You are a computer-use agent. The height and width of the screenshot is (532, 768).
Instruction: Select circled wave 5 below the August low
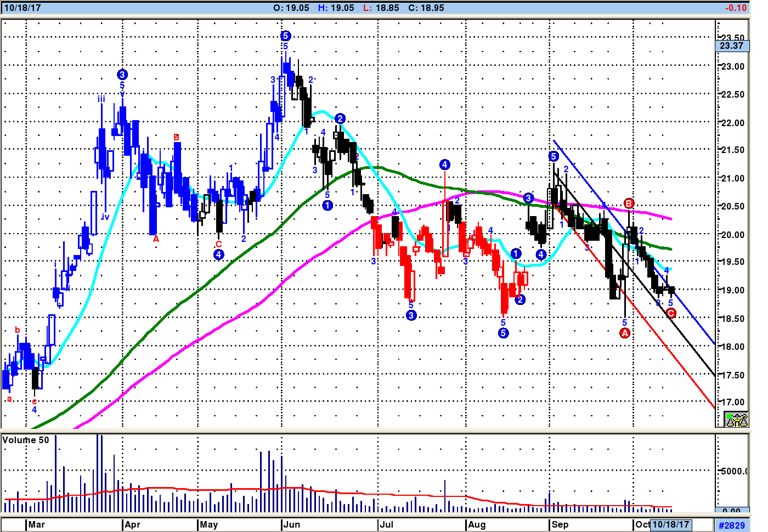pyautogui.click(x=504, y=333)
